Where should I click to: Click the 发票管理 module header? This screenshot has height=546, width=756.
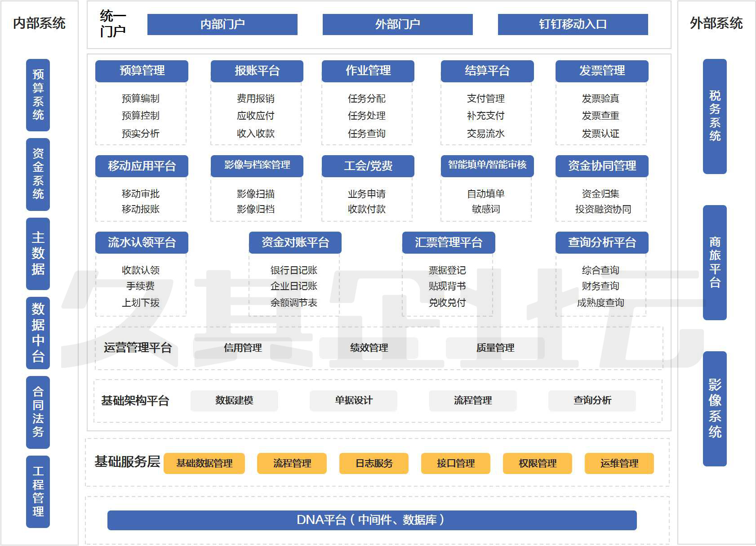pos(601,71)
